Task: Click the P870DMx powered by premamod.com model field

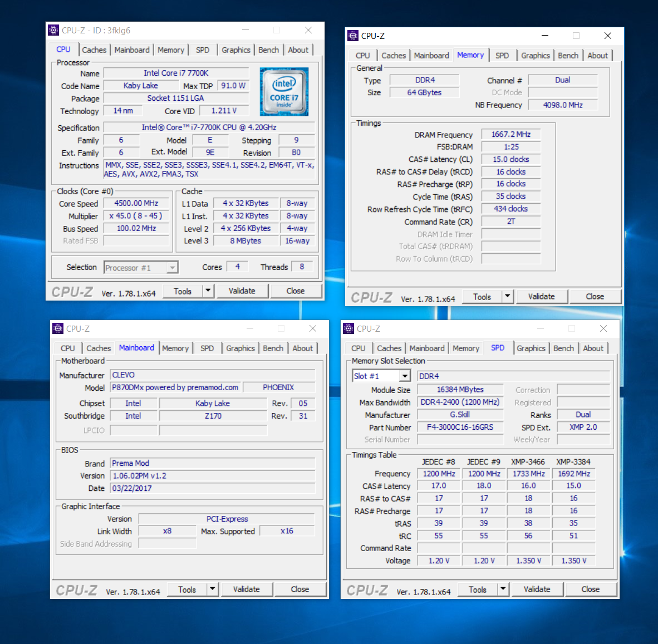Action: tap(175, 387)
